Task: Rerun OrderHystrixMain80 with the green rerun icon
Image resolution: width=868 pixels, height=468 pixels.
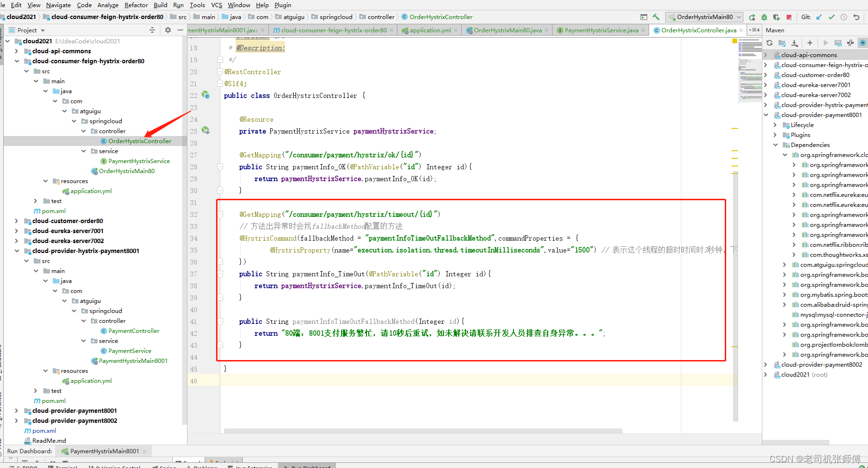Action: 752,17
